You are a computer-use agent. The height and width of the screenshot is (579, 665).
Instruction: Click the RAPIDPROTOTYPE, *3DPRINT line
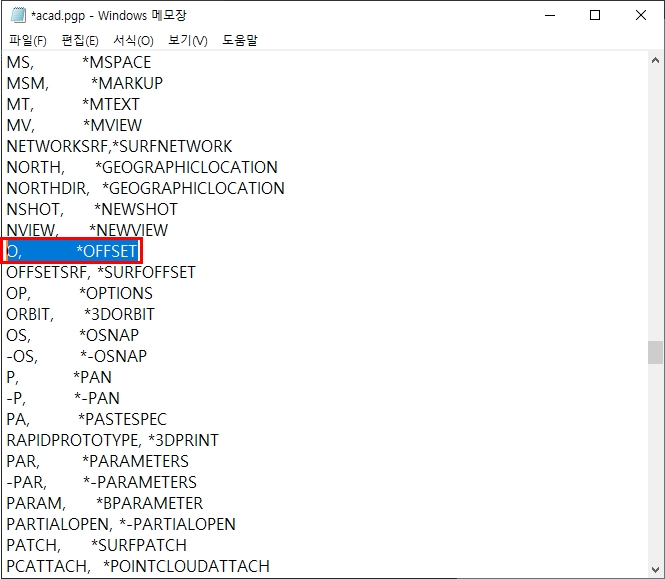pyautogui.click(x=113, y=440)
